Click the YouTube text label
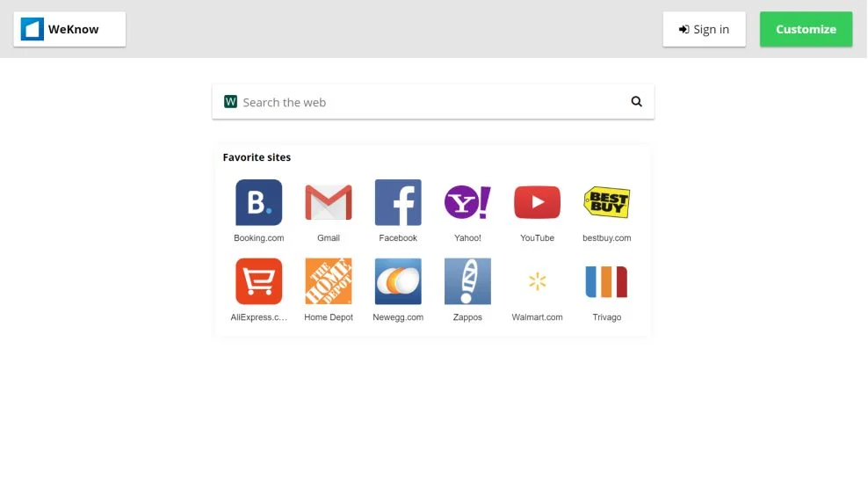 pos(537,237)
